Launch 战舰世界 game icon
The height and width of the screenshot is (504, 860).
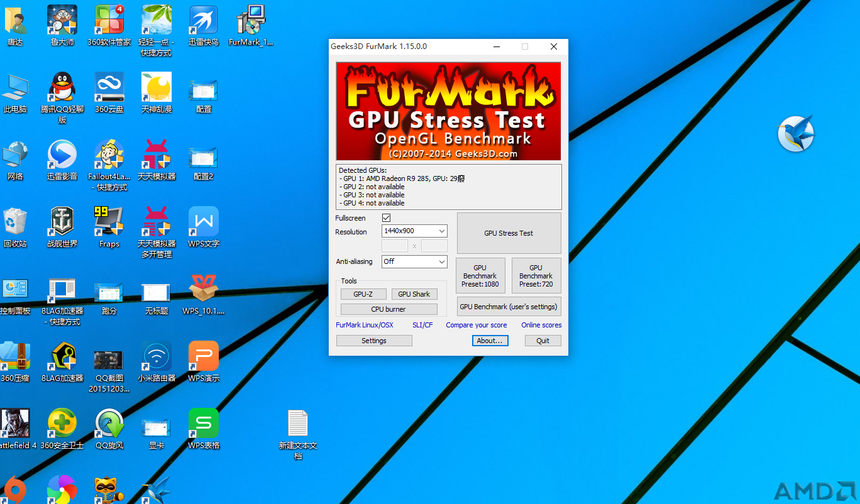point(62,222)
